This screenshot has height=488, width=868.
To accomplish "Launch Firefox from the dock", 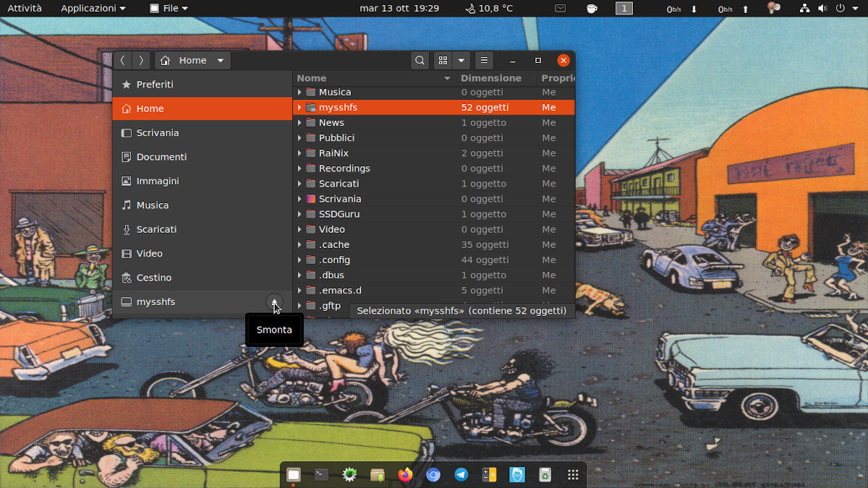I will [405, 475].
